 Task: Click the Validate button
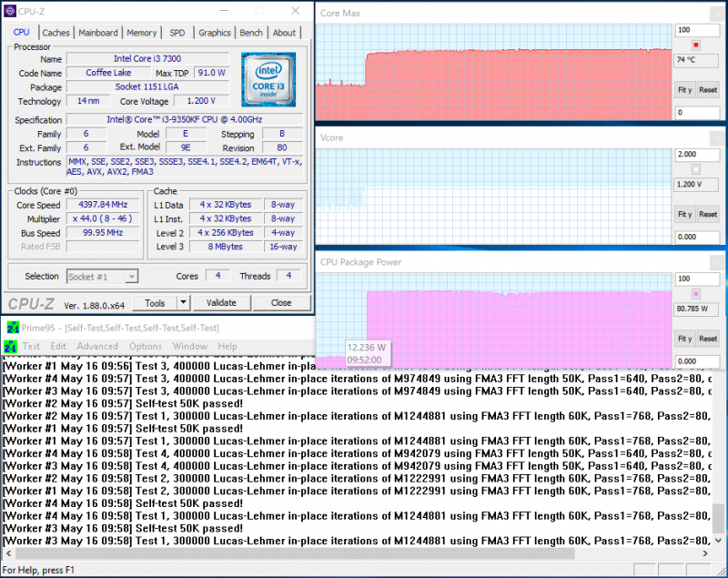[x=221, y=303]
